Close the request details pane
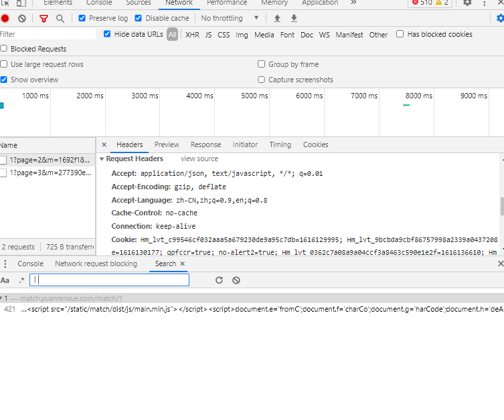 [x=104, y=144]
